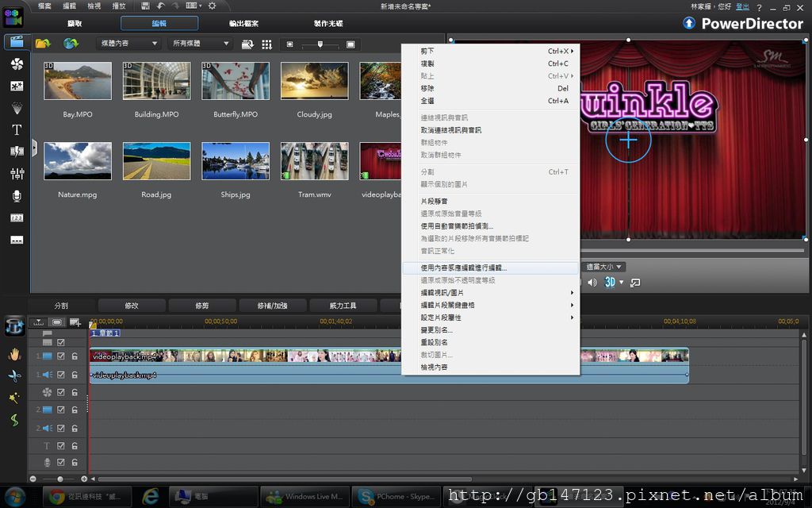Click the 修改 button above timeline

click(x=132, y=306)
